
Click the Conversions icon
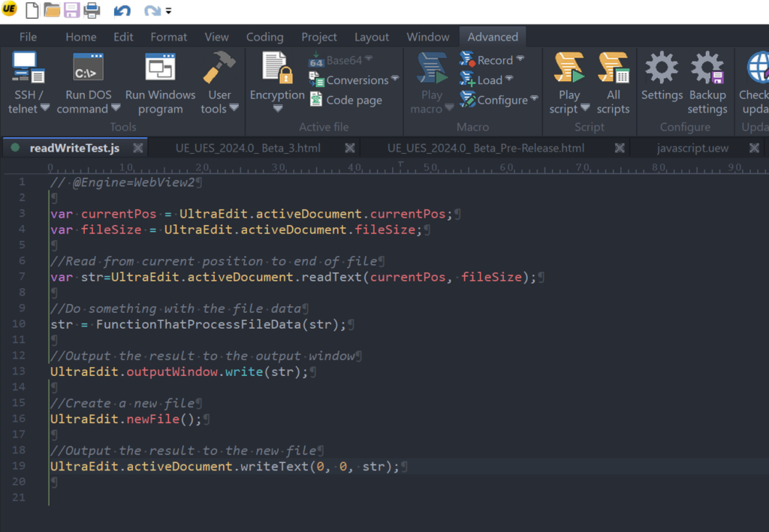pyautogui.click(x=316, y=80)
